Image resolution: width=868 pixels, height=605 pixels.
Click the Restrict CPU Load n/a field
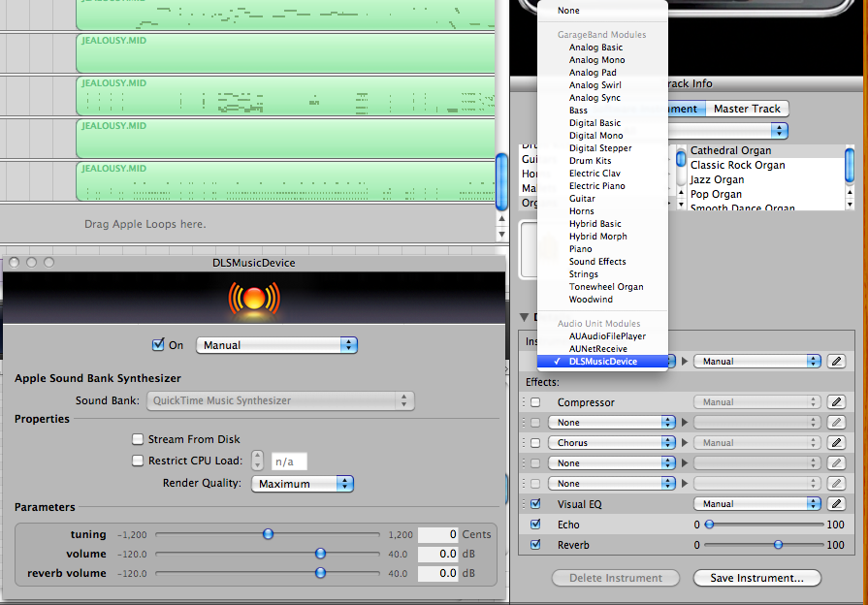pyautogui.click(x=289, y=462)
